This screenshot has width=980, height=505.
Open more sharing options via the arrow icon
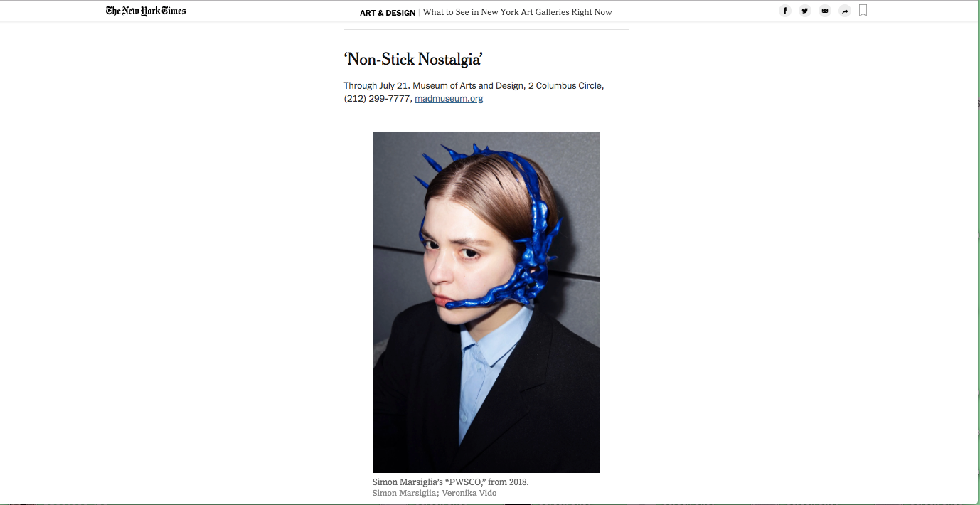(x=844, y=11)
